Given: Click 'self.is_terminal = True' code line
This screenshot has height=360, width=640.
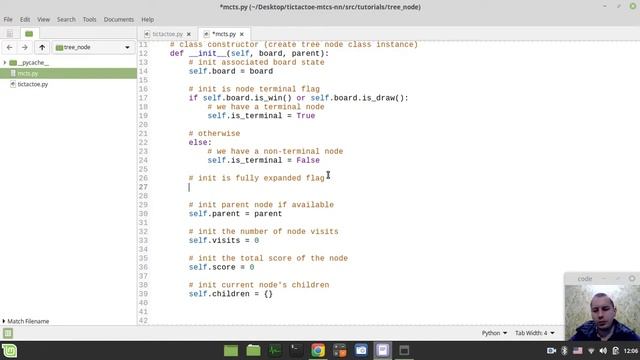Looking at the screenshot, I should click(x=261, y=116).
